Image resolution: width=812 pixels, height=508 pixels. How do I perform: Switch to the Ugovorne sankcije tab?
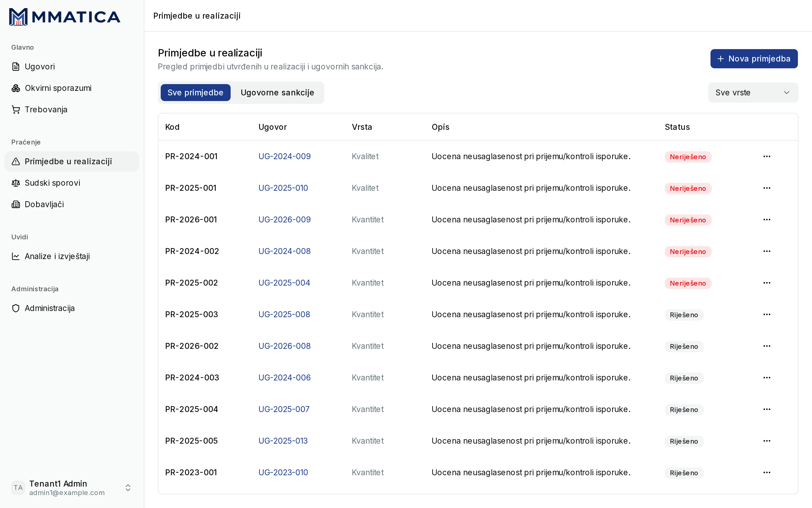pos(277,93)
